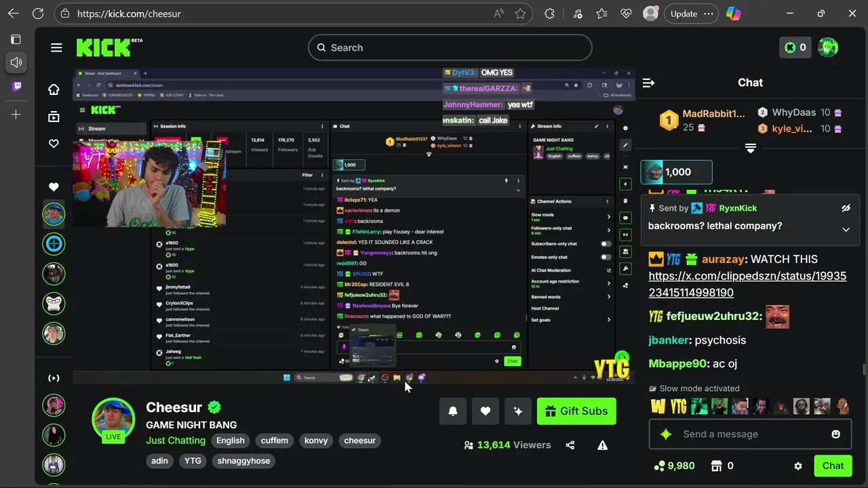868x488 pixels.
Task: Open the channel points 9,980 balance
Action: pyautogui.click(x=674, y=466)
